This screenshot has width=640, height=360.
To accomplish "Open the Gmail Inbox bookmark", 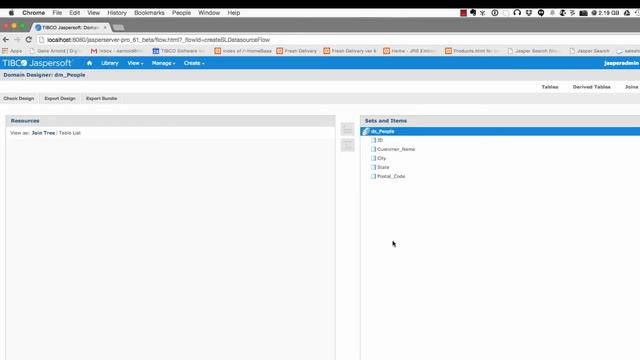I will pos(117,51).
